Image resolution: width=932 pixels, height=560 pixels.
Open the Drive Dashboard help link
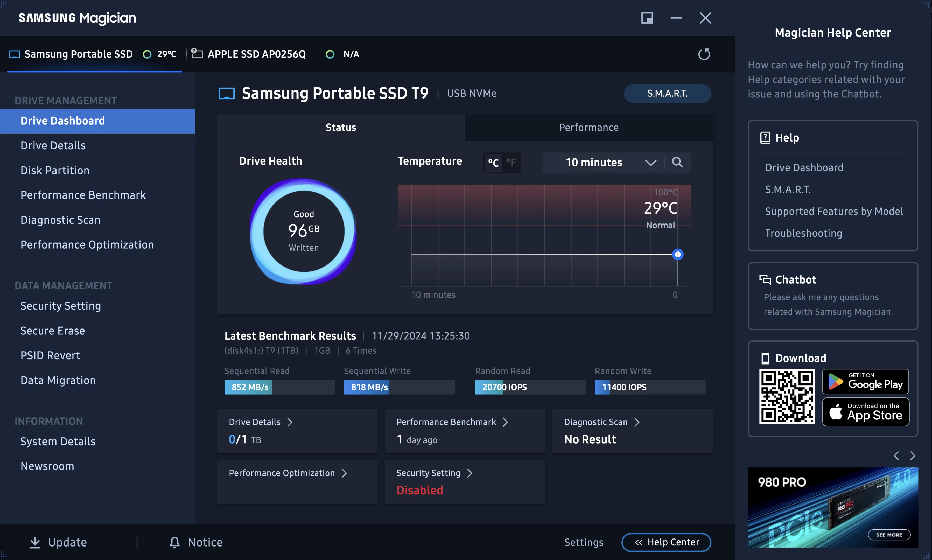coord(804,167)
